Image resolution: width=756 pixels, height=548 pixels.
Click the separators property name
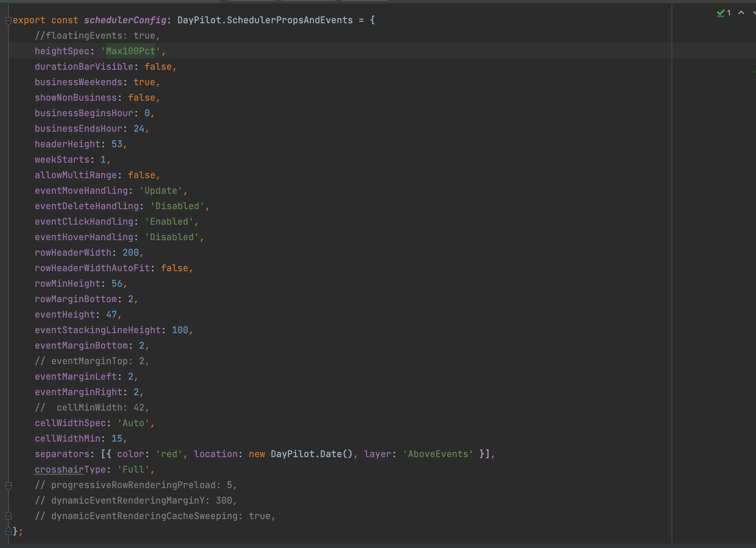tap(62, 454)
